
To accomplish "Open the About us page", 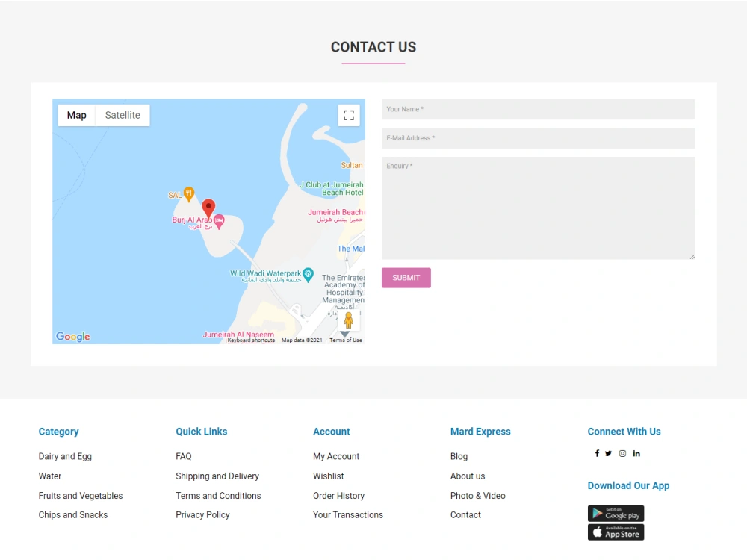I will click(x=468, y=476).
